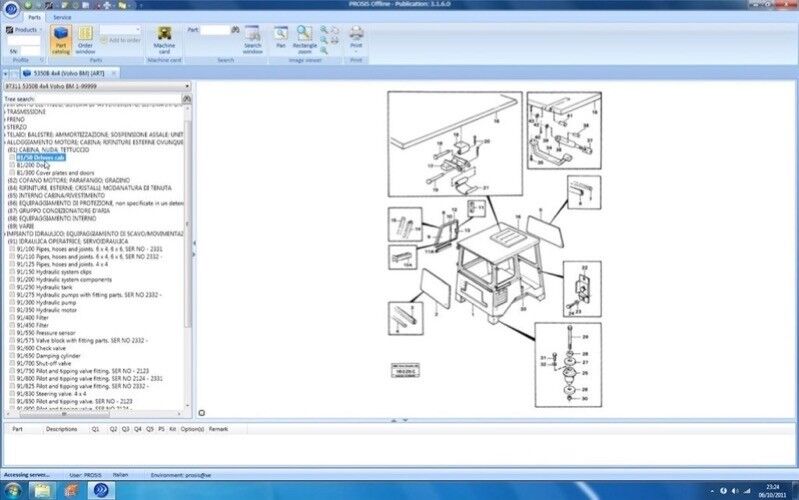Open the Search window
Screen dimensions: 799x500
[x=253, y=39]
